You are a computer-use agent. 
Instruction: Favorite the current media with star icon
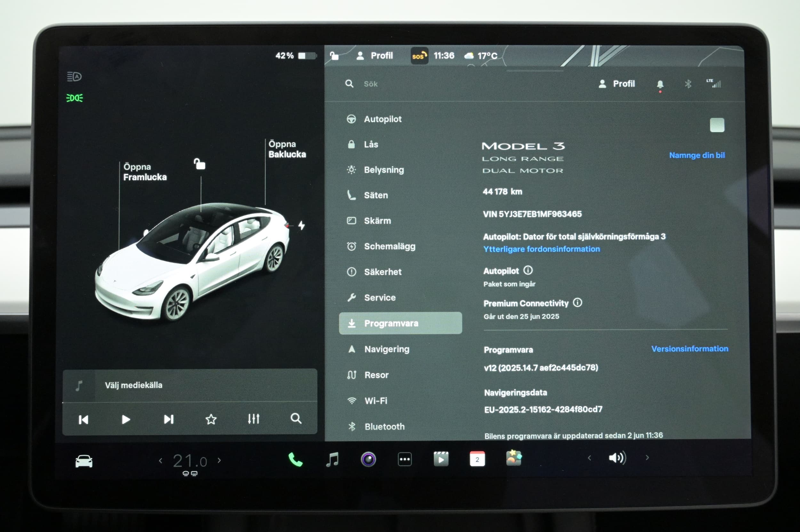(211, 419)
